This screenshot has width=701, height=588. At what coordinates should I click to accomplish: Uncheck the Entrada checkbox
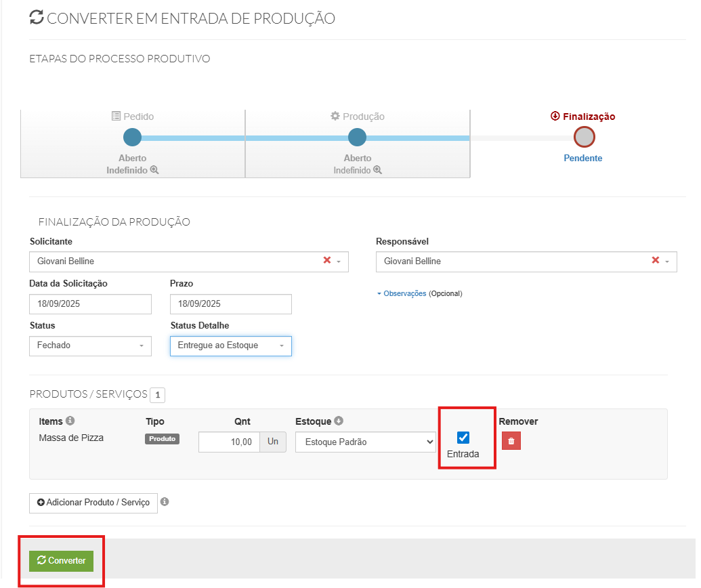tap(463, 438)
